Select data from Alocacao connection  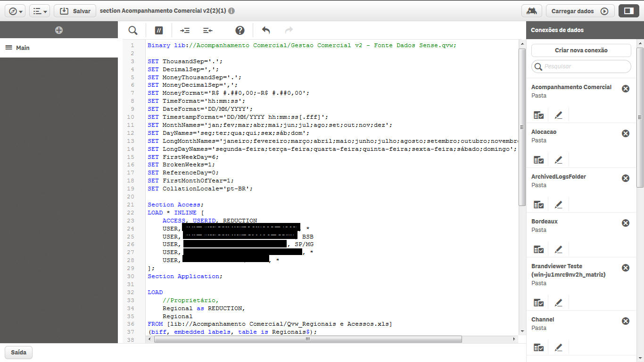[x=538, y=159]
